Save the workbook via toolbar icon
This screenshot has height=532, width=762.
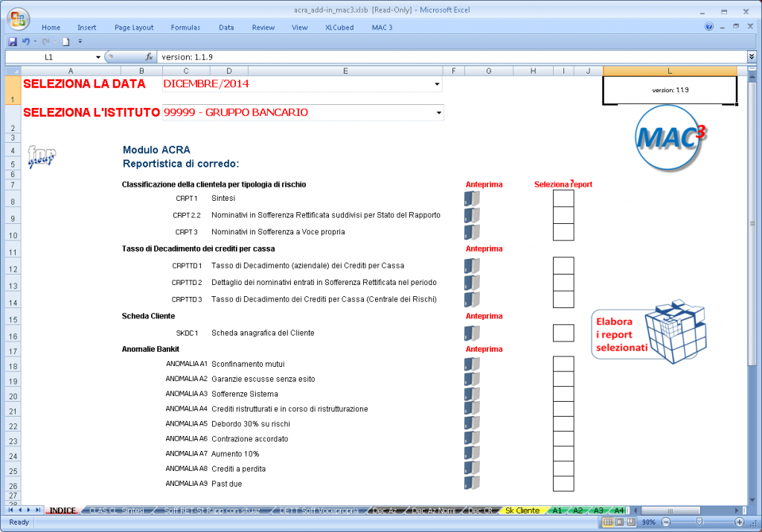click(13, 42)
